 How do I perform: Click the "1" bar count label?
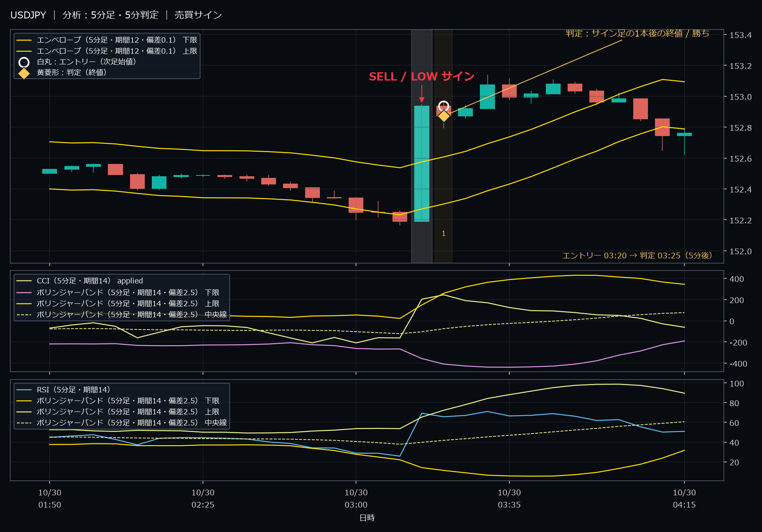point(443,234)
